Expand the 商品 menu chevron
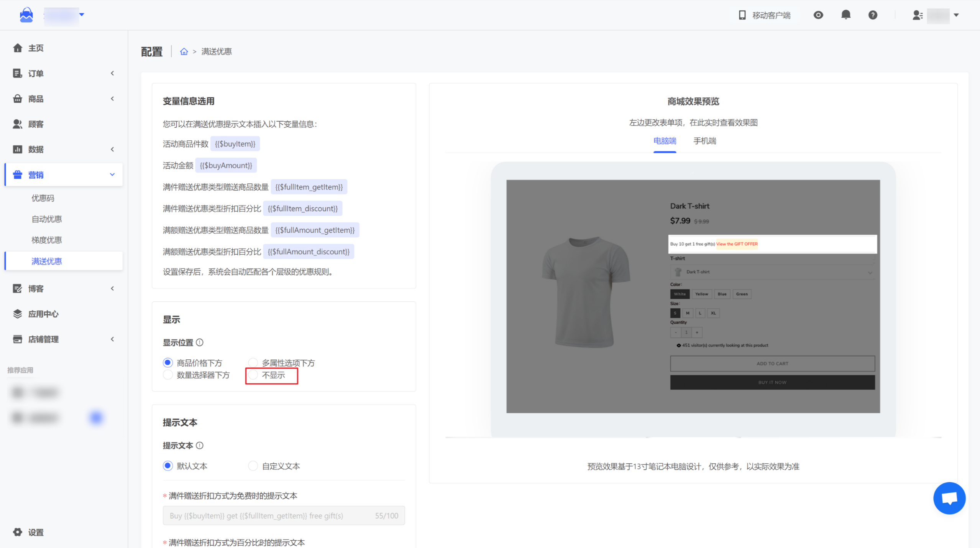Image resolution: width=980 pixels, height=548 pixels. tap(112, 99)
